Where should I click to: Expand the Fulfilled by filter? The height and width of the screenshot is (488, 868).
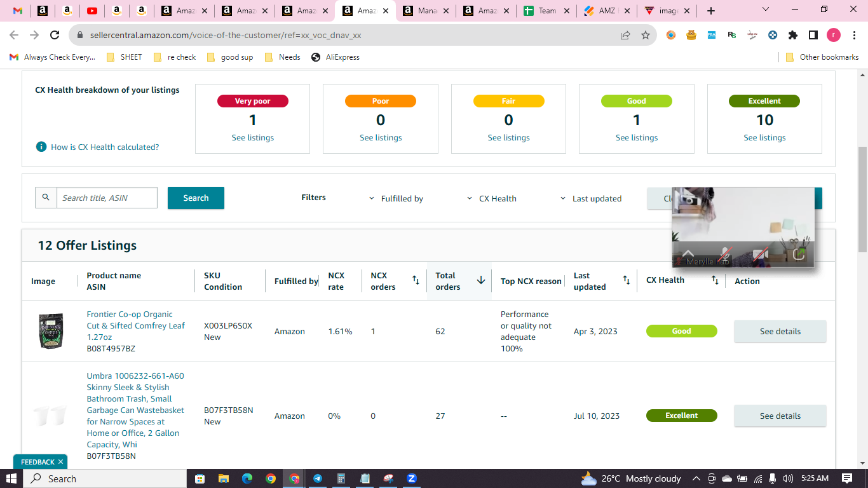(x=397, y=198)
